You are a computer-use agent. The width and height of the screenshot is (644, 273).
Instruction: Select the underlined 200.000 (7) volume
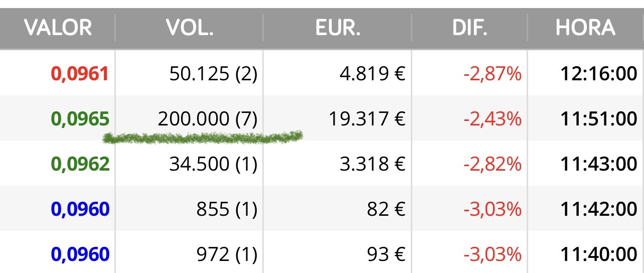pos(207,119)
